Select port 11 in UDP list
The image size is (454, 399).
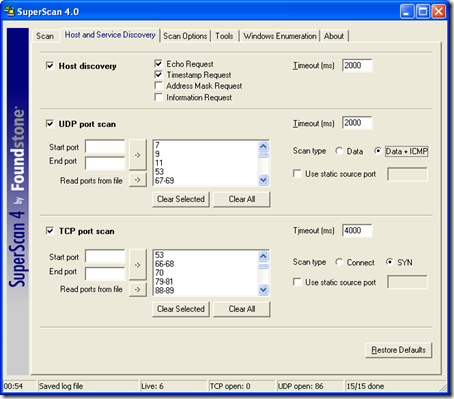[206, 163]
